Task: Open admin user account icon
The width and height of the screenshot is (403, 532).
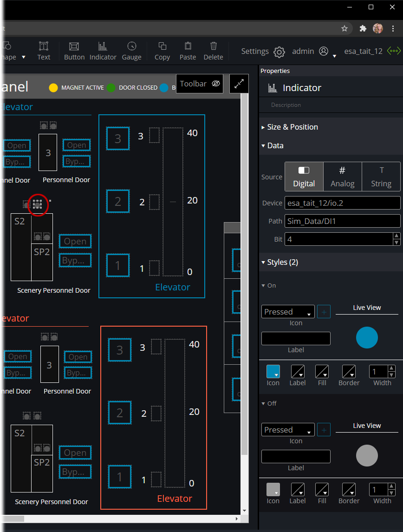Action: [324, 51]
